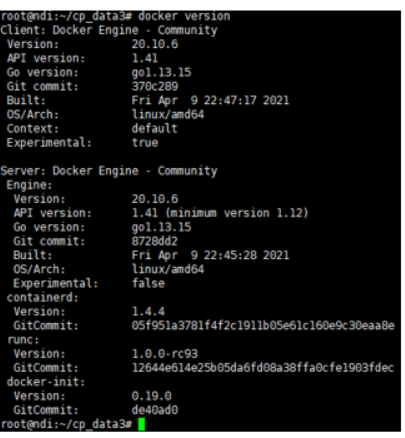Click the Experimental value 'true'
The height and width of the screenshot is (438, 405).
pyautogui.click(x=145, y=143)
